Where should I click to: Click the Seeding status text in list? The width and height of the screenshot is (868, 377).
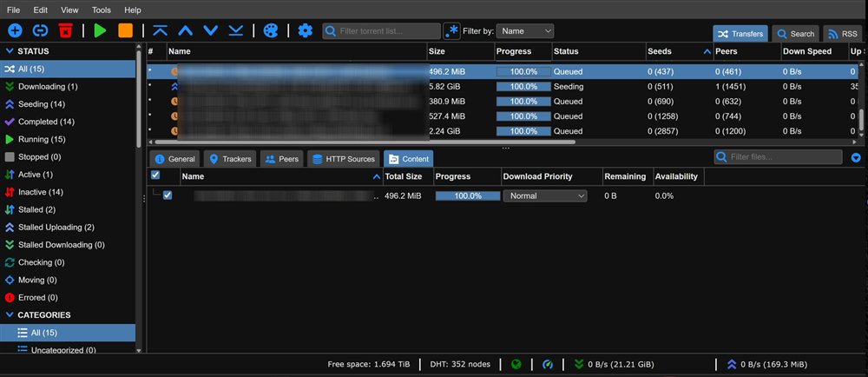569,87
